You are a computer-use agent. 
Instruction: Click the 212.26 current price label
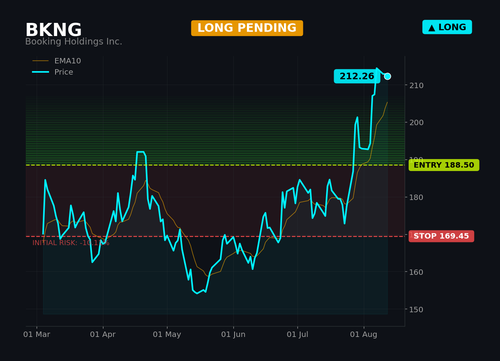(357, 76)
